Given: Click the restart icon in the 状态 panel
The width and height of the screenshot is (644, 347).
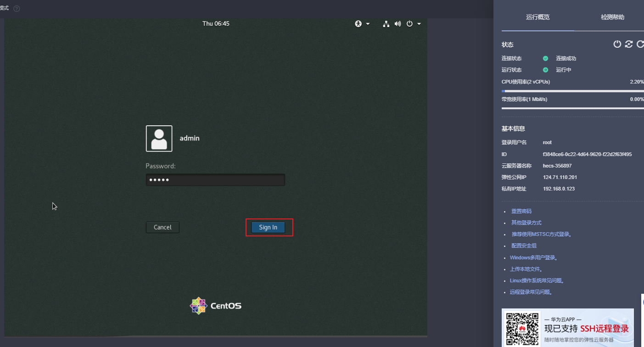Looking at the screenshot, I should coord(628,44).
